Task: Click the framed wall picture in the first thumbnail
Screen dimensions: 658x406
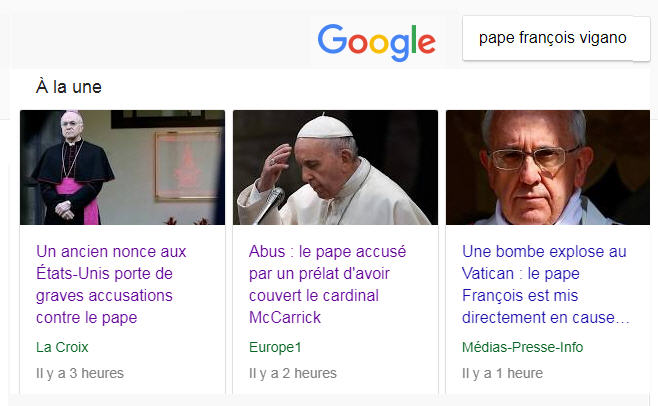Action: (x=185, y=164)
